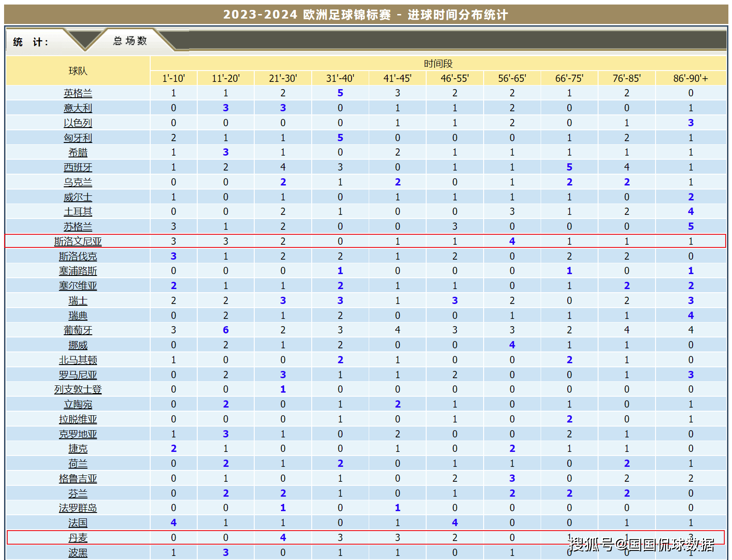Screen dimensions: 732x560
Task: Open the 北马其顿 team link
Action: point(78,360)
